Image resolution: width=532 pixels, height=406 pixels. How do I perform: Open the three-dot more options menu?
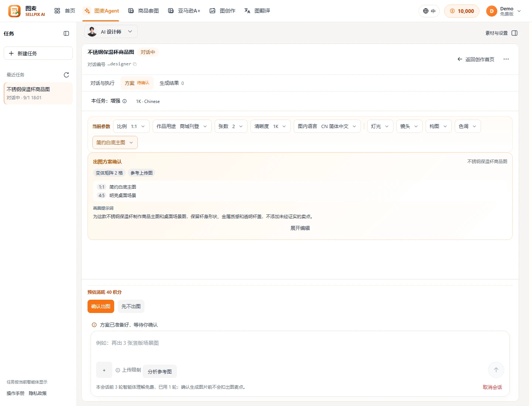click(x=506, y=59)
